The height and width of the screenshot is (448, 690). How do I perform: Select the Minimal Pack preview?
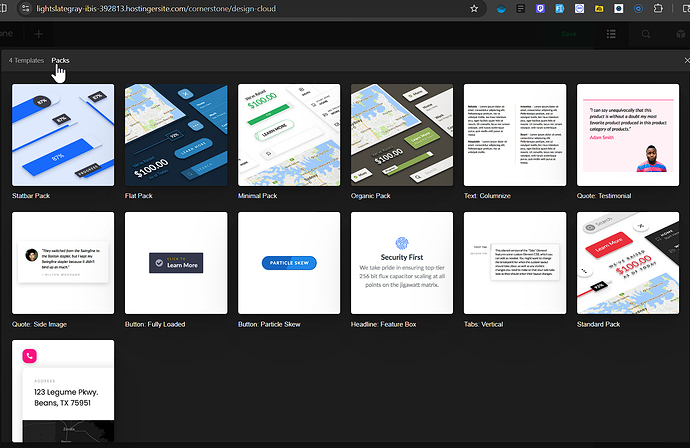coord(289,134)
